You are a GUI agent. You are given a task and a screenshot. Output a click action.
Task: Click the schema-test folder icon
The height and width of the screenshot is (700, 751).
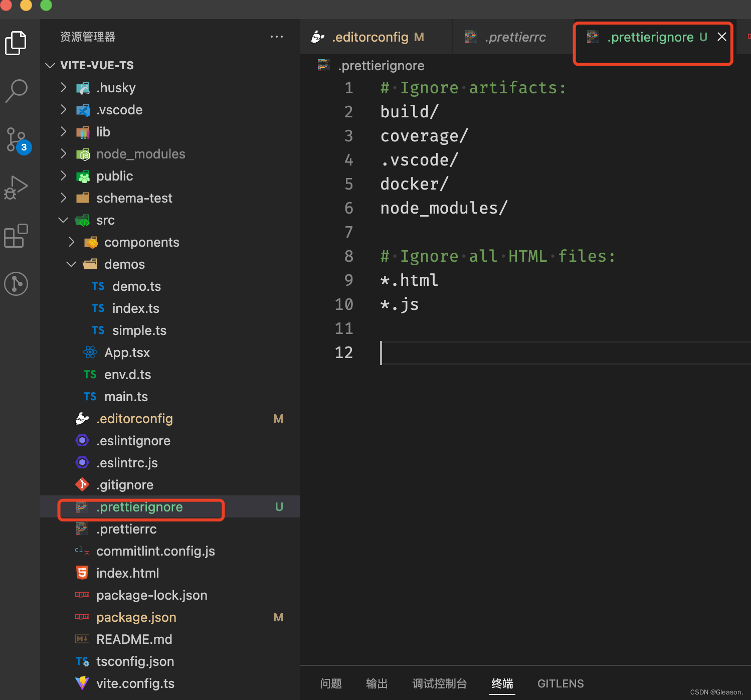83,198
